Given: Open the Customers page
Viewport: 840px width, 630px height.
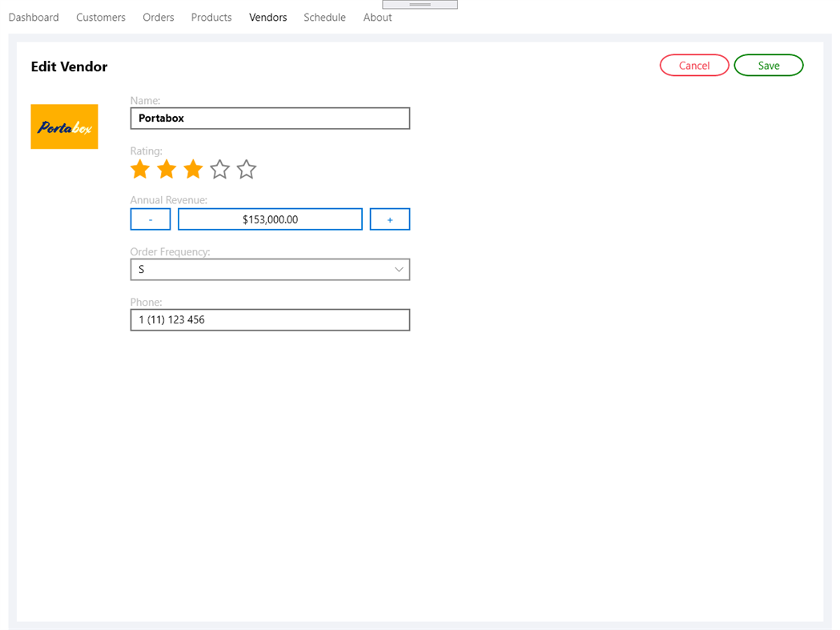Looking at the screenshot, I should pyautogui.click(x=100, y=17).
